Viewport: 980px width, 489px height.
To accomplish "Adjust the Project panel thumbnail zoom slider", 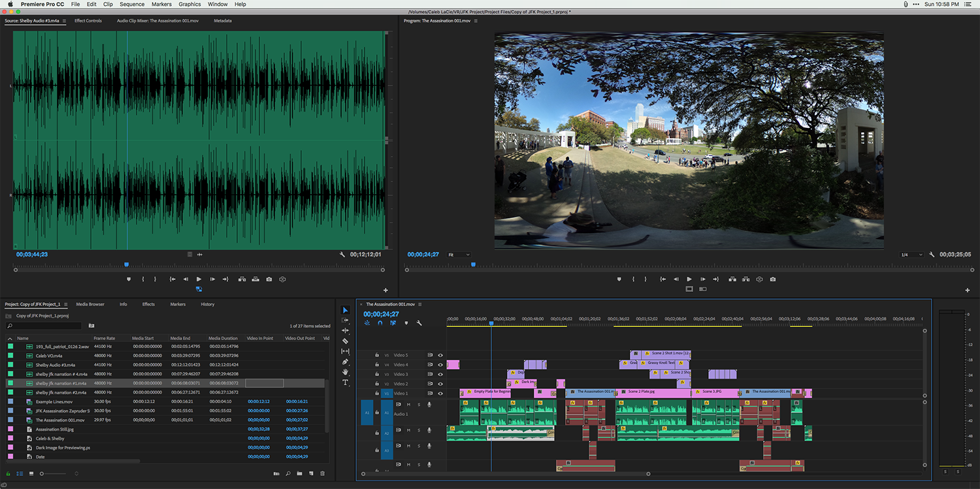I will 42,473.
